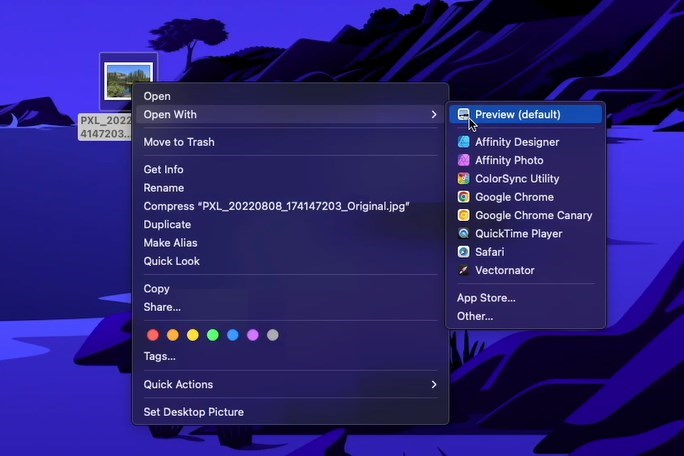This screenshot has height=456, width=684.
Task: Apply the blue tag color
Action: tap(233, 335)
